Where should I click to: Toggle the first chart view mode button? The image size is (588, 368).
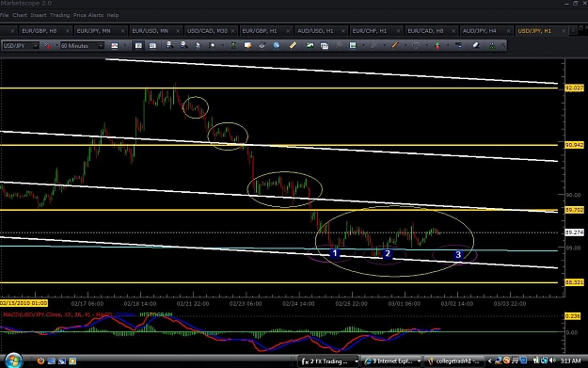pos(138,46)
